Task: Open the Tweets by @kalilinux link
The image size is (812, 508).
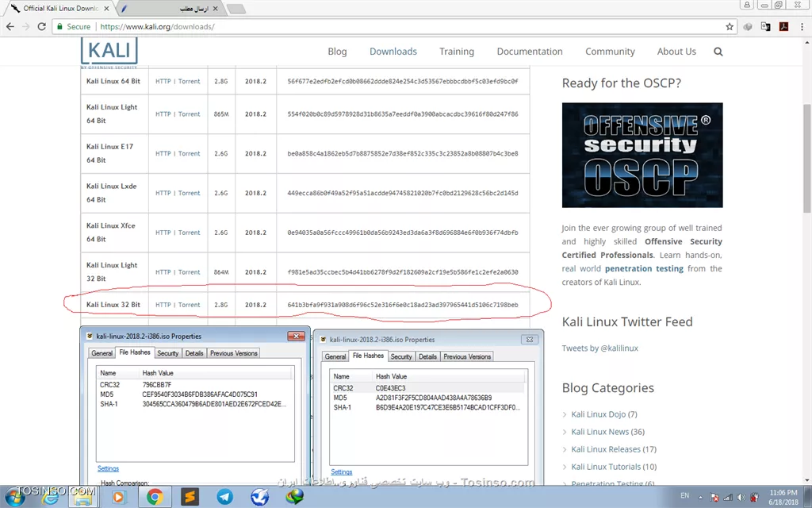Action: click(600, 348)
